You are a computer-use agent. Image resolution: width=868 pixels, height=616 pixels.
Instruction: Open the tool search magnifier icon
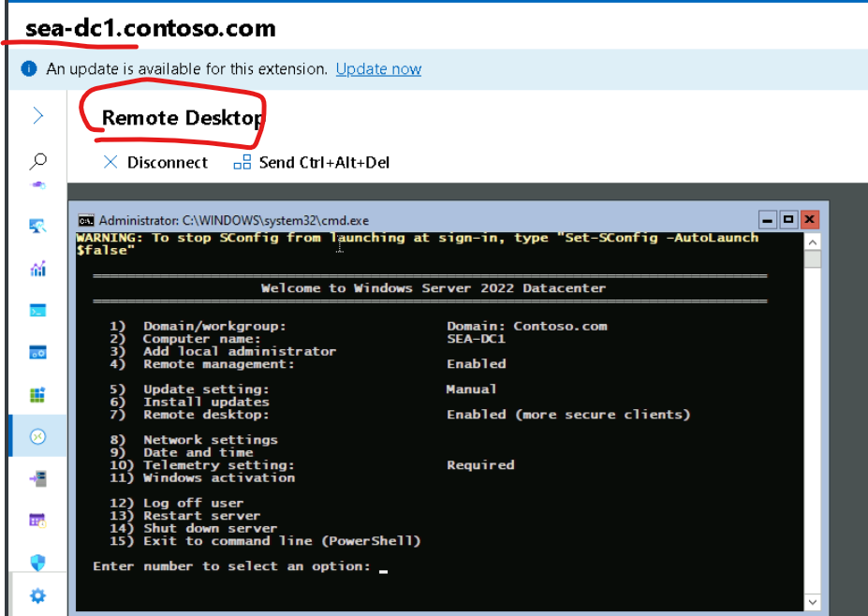37,161
